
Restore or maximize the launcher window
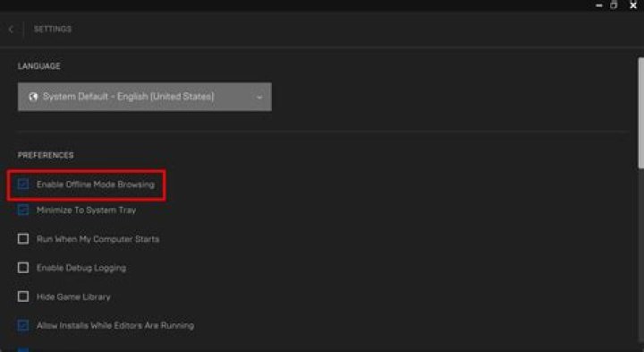point(614,5)
